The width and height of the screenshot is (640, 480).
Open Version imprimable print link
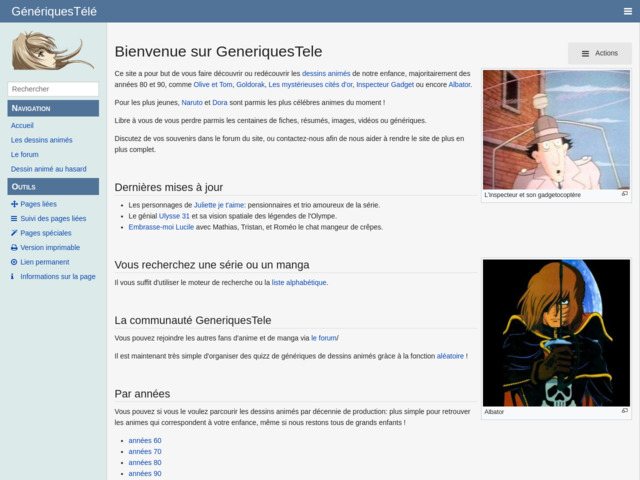pos(50,247)
